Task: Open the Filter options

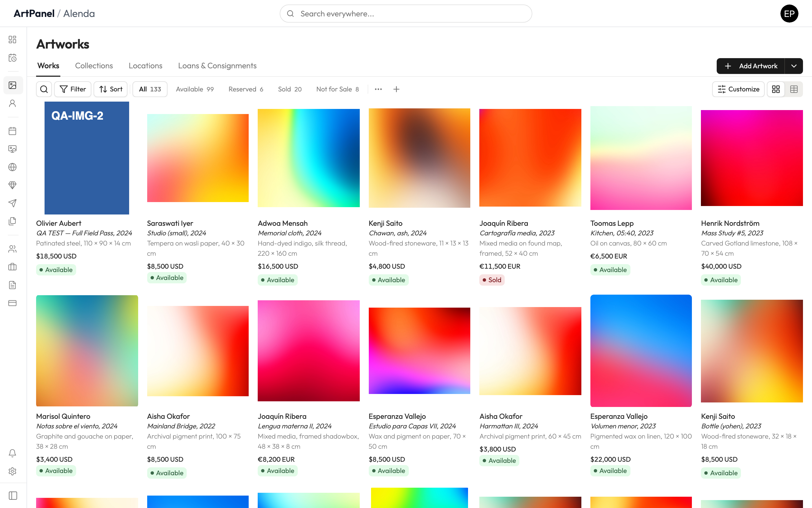Action: 73,89
